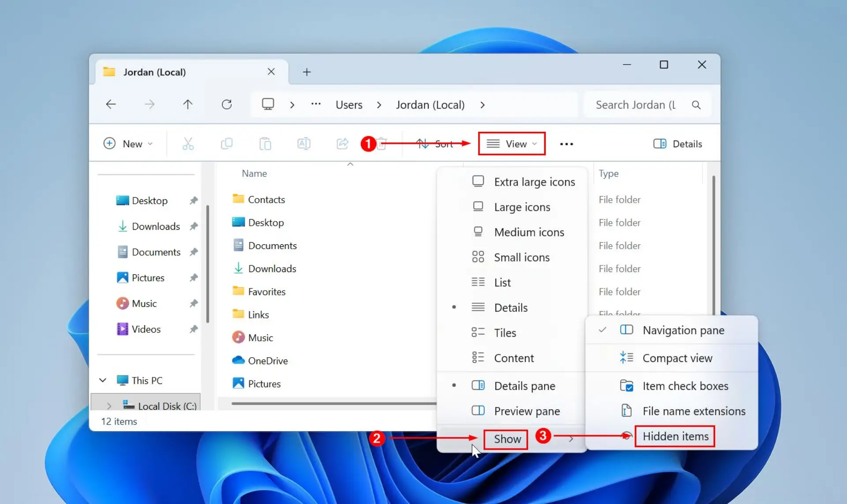Unpin Desktop using its pin icon

(x=193, y=201)
